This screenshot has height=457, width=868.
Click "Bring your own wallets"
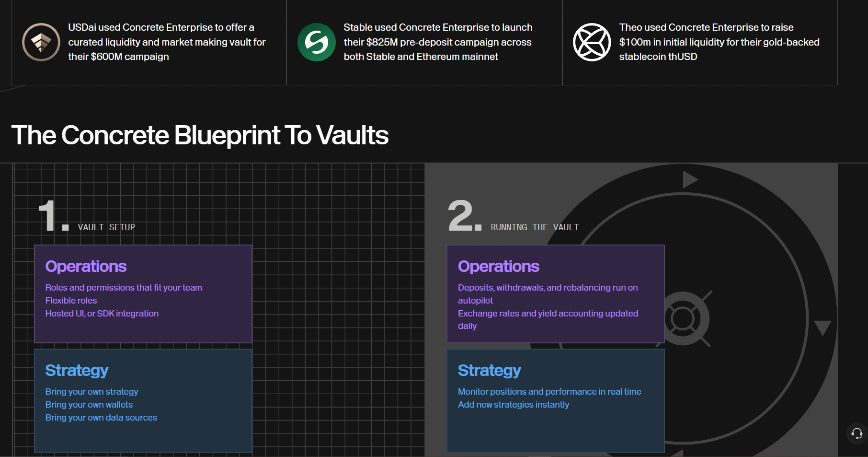pyautogui.click(x=89, y=405)
